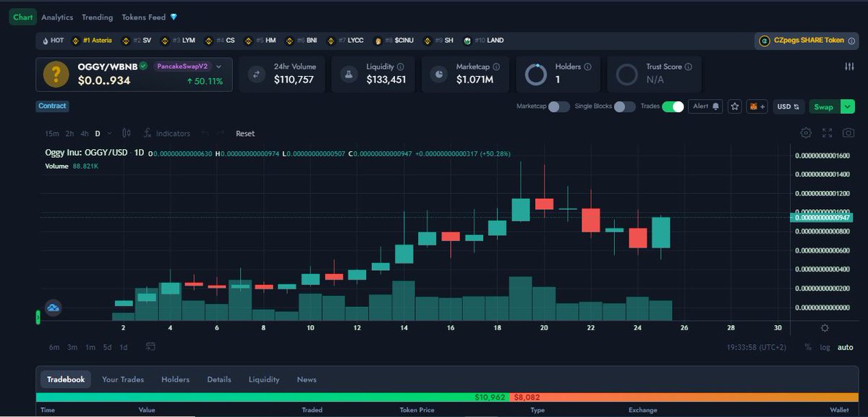Image resolution: width=868 pixels, height=417 pixels.
Task: Open the Chart tab
Action: [x=23, y=17]
